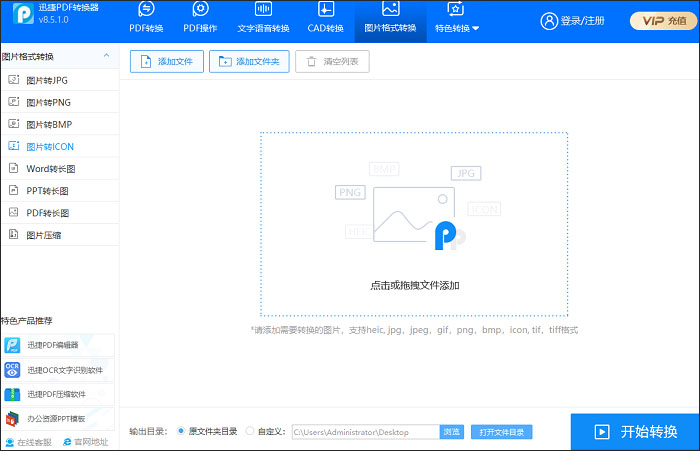The image size is (700, 451).
Task: Select 图片转JPG in sidebar
Action: coord(60,80)
